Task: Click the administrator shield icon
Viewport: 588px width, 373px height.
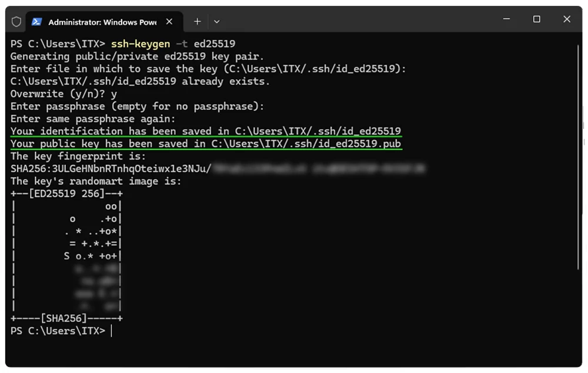Action: pos(16,22)
